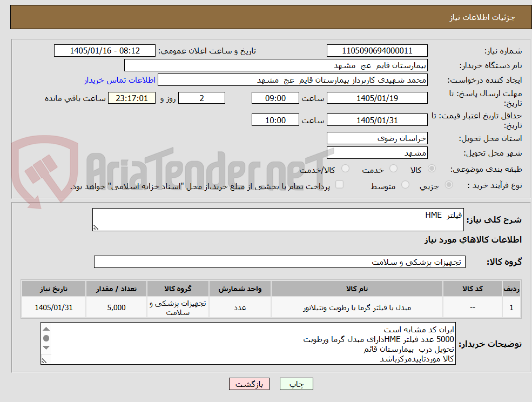
Task: Click the resize grip of buyer notes box
Action: click(44, 361)
